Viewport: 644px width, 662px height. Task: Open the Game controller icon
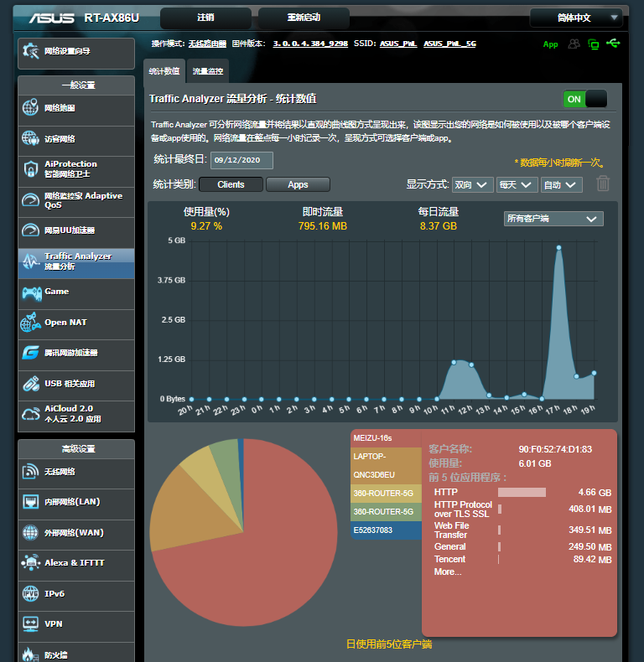tap(32, 293)
